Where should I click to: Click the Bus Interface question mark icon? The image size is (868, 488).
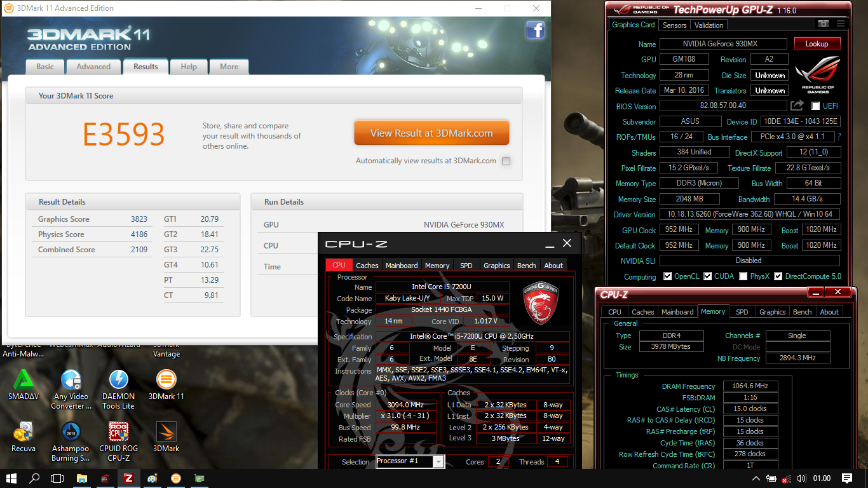pos(839,137)
